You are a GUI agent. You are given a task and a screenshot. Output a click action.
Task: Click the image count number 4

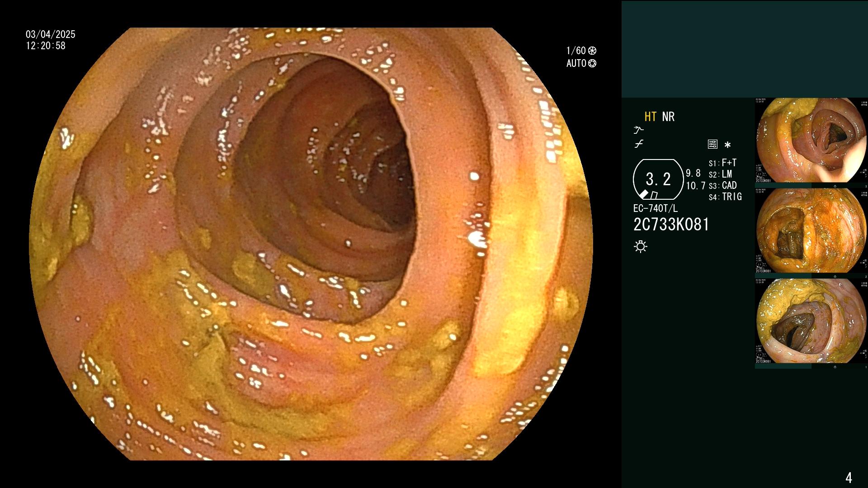[849, 477]
